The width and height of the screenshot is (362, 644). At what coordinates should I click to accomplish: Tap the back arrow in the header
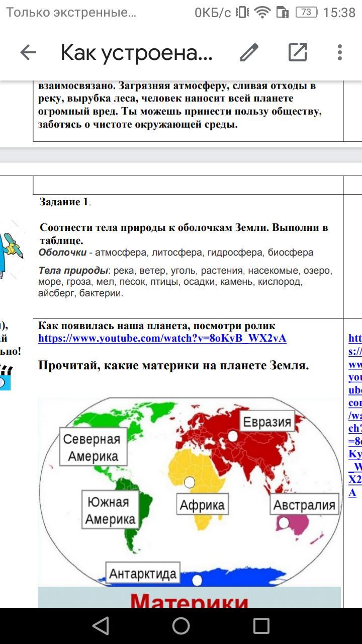(28, 52)
